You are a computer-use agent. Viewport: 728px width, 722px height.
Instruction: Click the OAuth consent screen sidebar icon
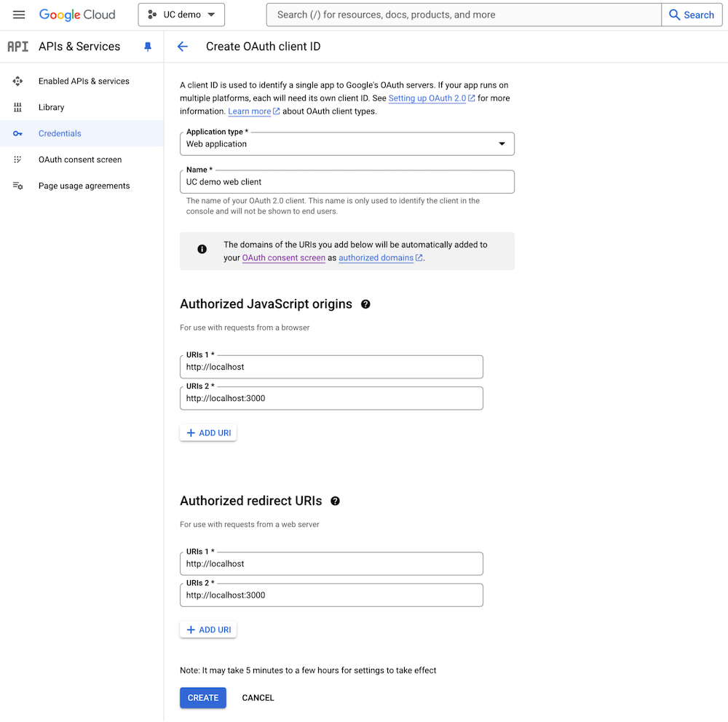pyautogui.click(x=17, y=159)
